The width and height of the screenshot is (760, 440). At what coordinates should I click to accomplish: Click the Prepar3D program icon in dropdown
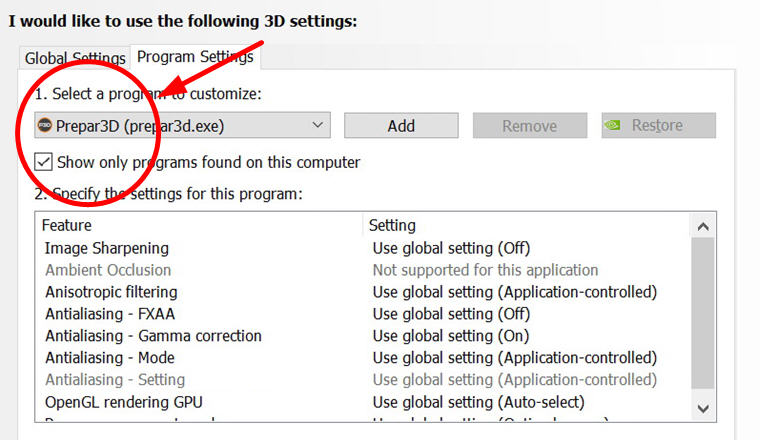45,125
